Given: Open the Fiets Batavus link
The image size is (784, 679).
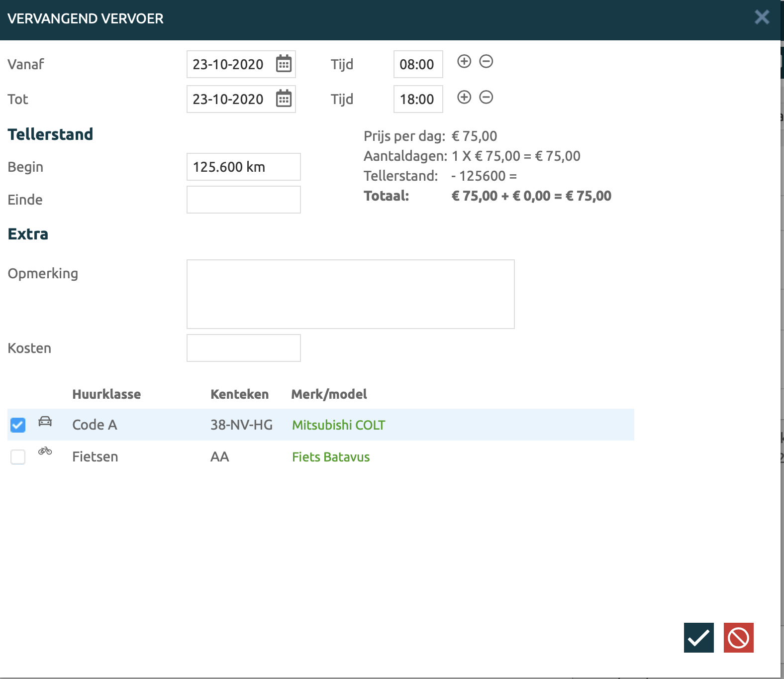Looking at the screenshot, I should (331, 457).
